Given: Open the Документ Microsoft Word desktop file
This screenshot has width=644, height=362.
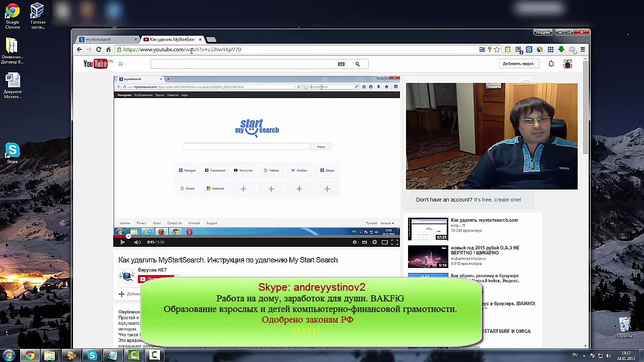Looking at the screenshot, I should point(13,86).
